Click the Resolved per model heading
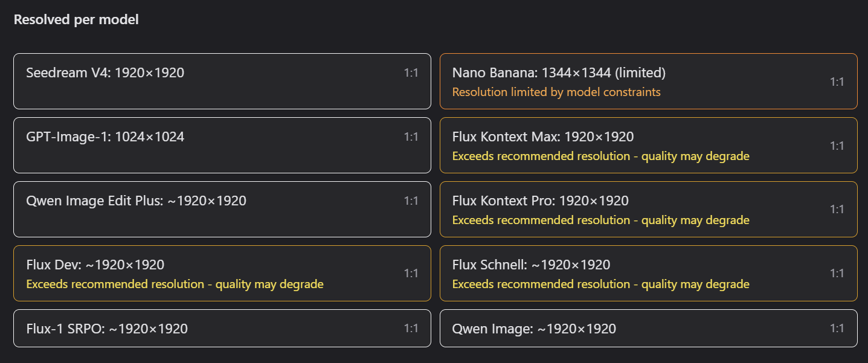The height and width of the screenshot is (363, 868). [x=76, y=19]
